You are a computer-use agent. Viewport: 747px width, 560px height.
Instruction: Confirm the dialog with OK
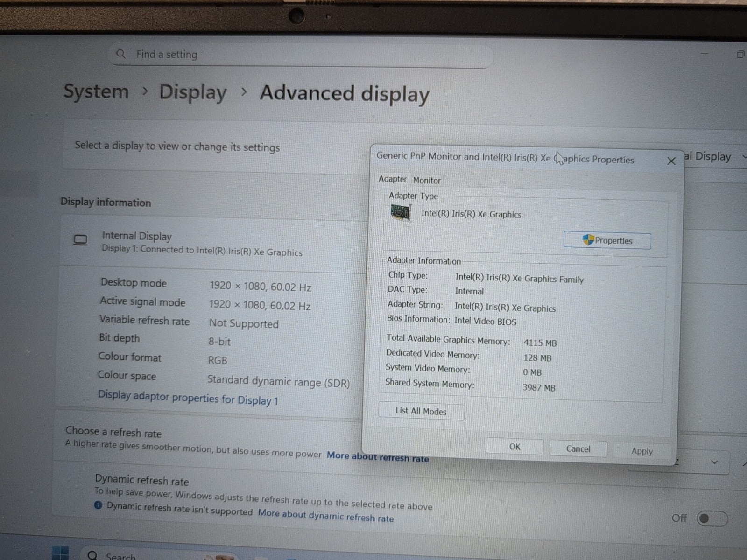click(514, 447)
